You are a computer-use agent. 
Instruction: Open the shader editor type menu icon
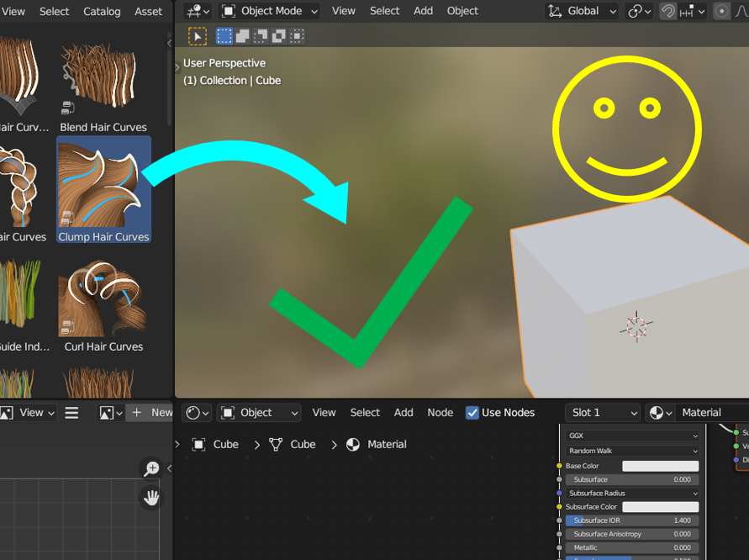pos(198,413)
